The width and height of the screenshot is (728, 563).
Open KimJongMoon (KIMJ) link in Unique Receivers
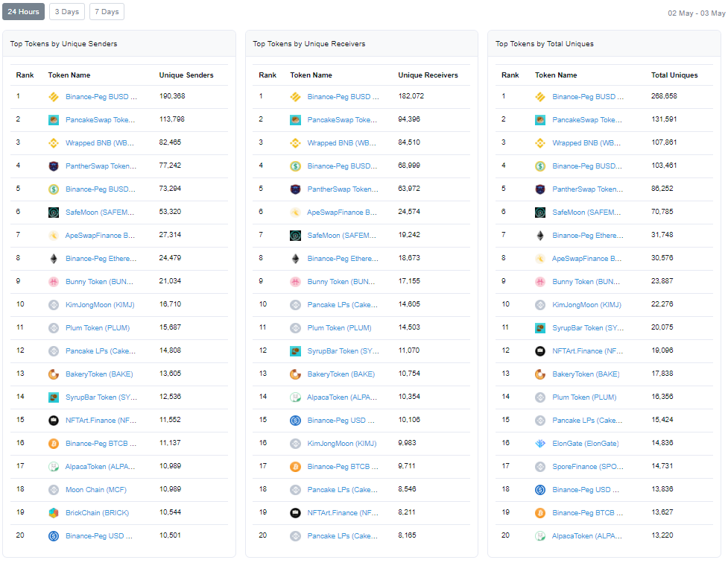[x=342, y=444]
